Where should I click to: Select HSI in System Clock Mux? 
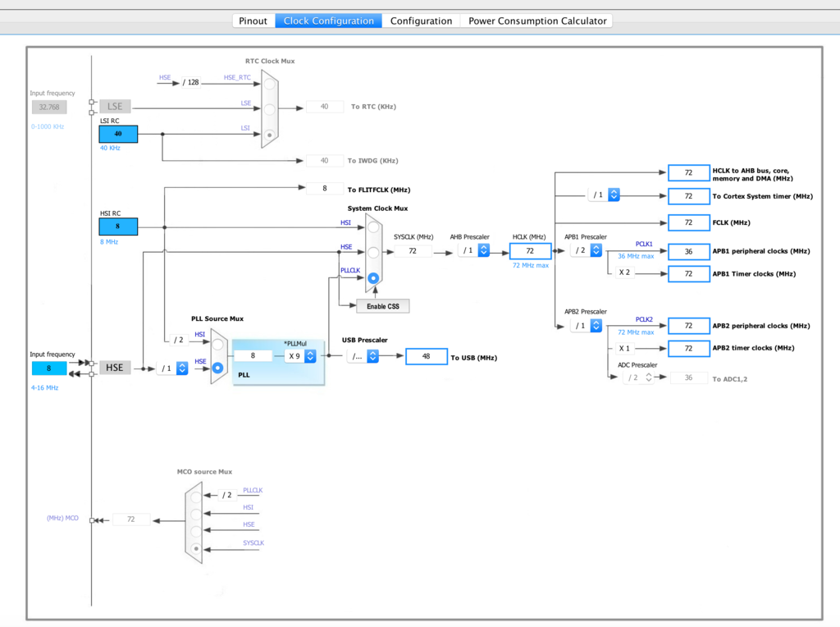pyautogui.click(x=373, y=227)
